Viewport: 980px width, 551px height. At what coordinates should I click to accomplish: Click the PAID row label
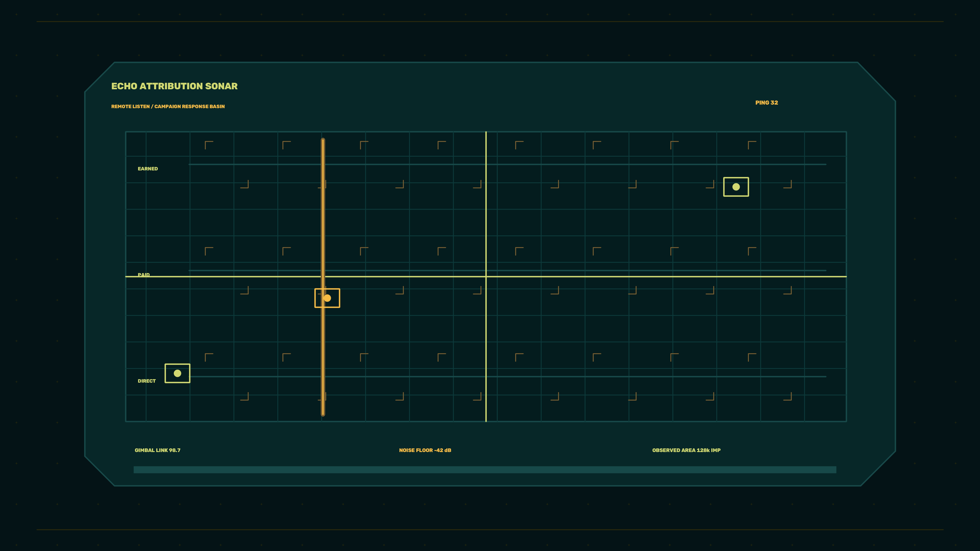(x=144, y=275)
